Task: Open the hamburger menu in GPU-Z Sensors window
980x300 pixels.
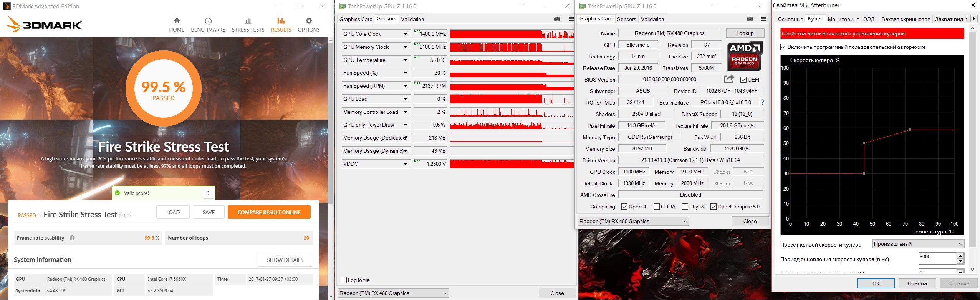Action: pyautogui.click(x=571, y=19)
